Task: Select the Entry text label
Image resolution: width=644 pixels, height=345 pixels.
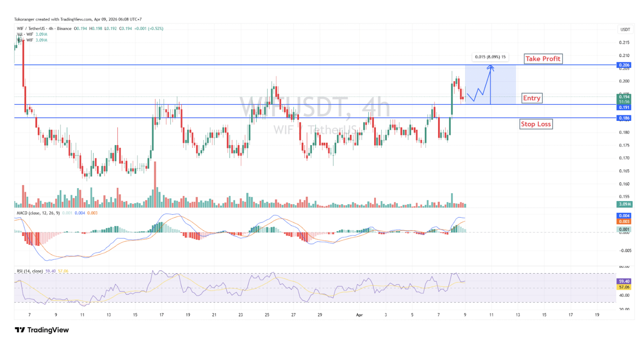Action: point(531,98)
